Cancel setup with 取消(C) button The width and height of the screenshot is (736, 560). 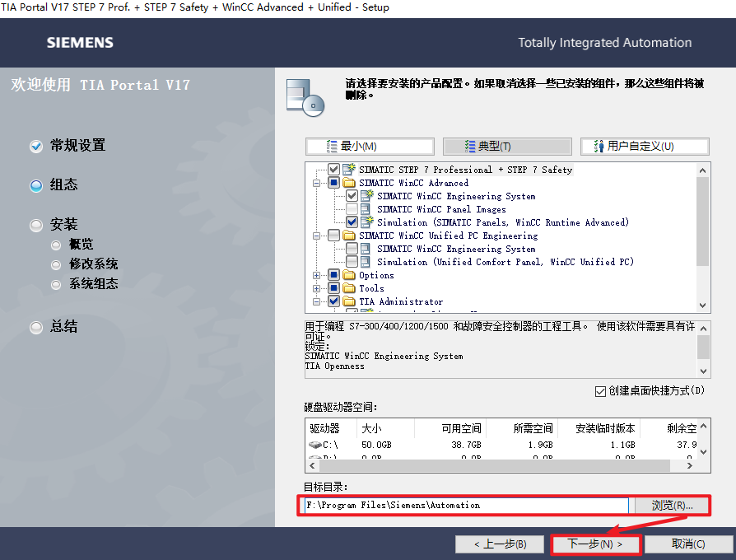click(x=688, y=544)
